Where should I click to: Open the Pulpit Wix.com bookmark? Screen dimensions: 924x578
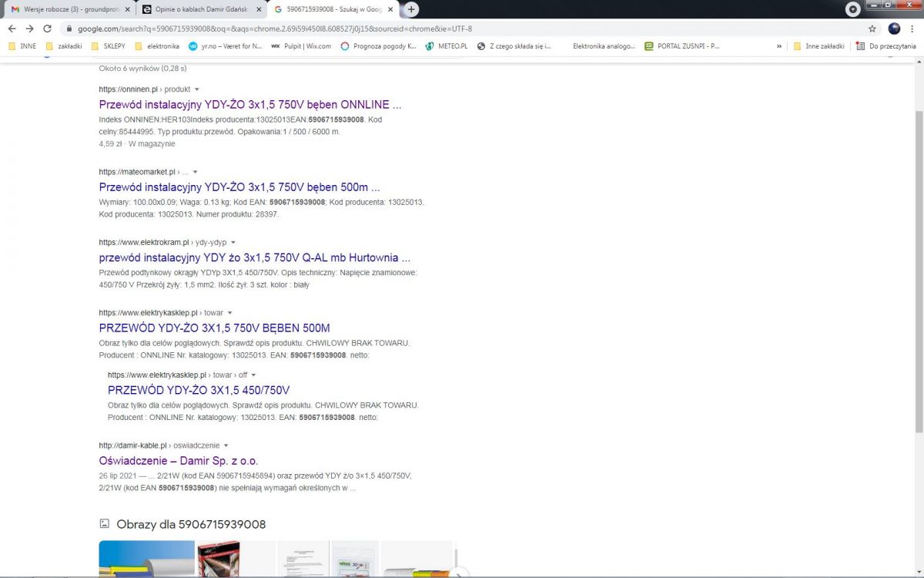pos(301,46)
